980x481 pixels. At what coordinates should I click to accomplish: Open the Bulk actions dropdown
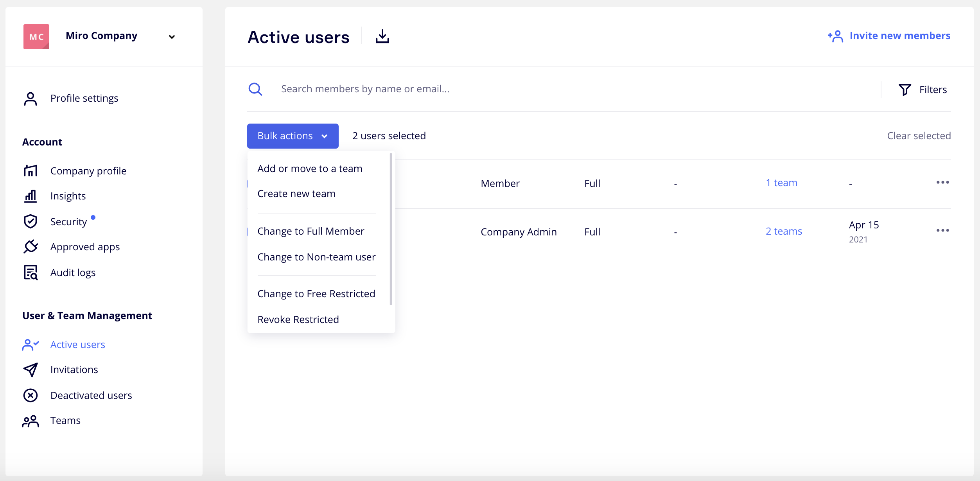point(293,136)
